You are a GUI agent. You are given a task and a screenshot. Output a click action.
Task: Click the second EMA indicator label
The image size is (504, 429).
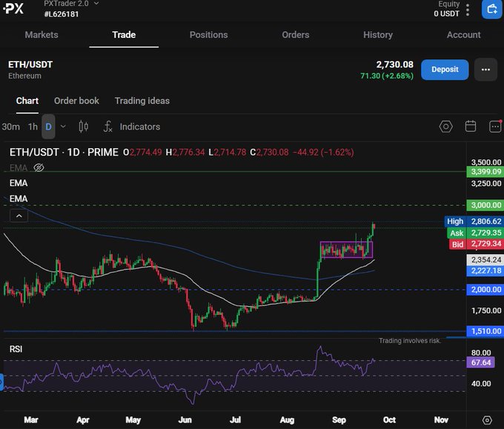19,183
